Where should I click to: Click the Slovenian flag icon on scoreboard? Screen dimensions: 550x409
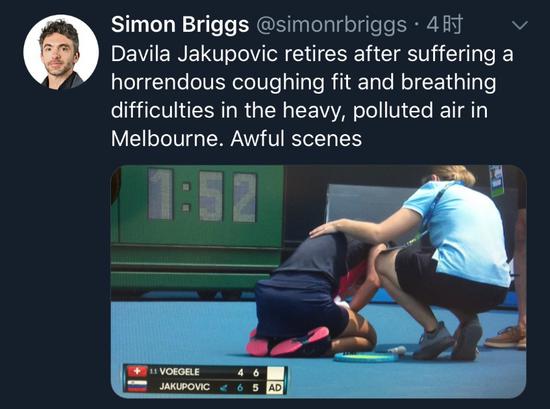point(137,386)
